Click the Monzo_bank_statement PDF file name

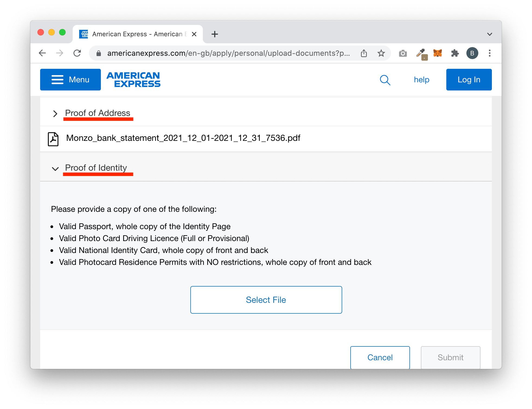183,138
